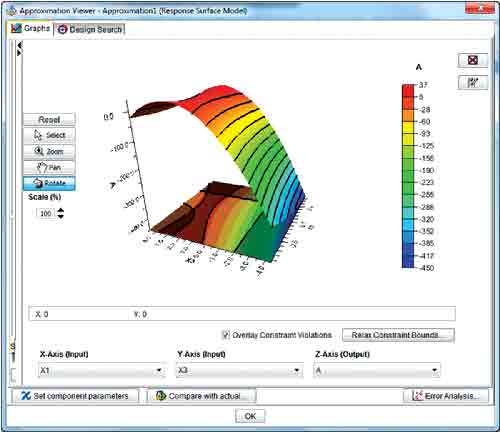The width and height of the screenshot is (500, 432).
Task: Activate the Select tool
Action: [x=49, y=135]
